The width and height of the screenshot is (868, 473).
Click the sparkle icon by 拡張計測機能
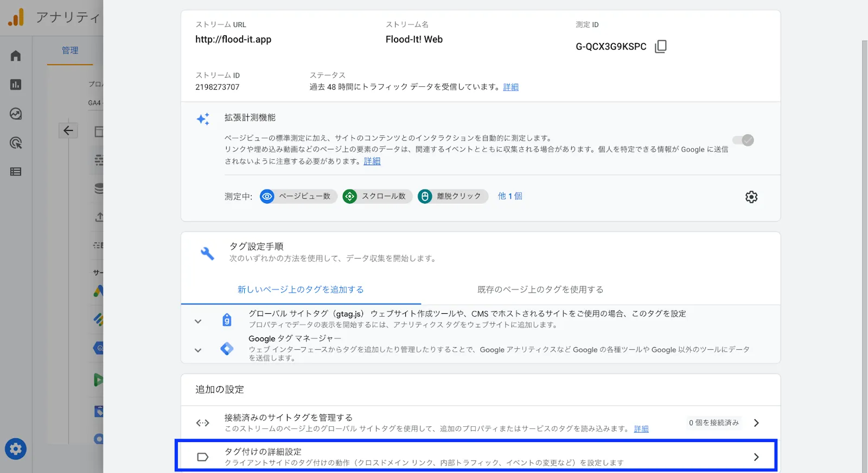203,119
